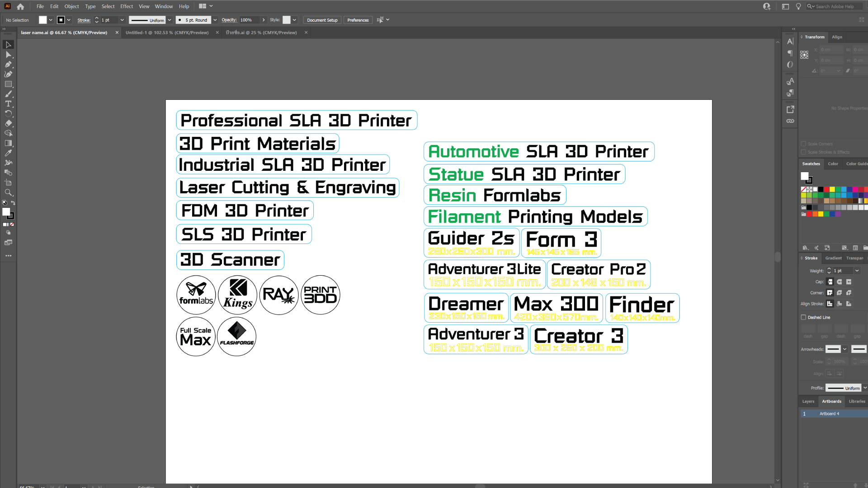Switch to Untitled-1 document tab

point(167,33)
